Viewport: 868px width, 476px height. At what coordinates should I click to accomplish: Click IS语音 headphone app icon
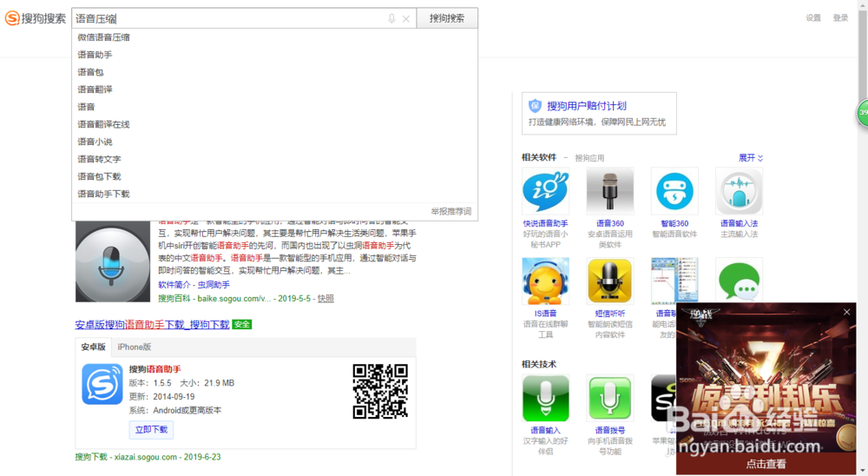(545, 281)
